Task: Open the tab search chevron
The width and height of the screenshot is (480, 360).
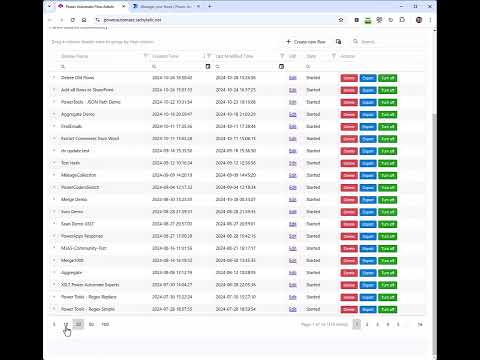Action: (50, 6)
